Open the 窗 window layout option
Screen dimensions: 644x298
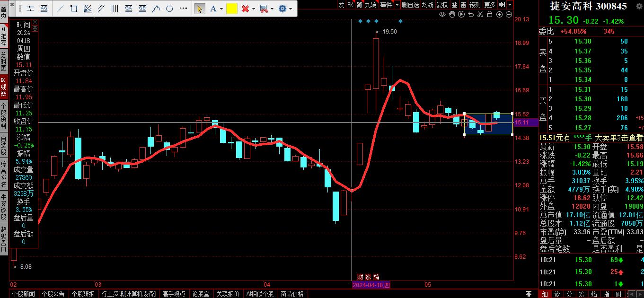[x=463, y=4]
